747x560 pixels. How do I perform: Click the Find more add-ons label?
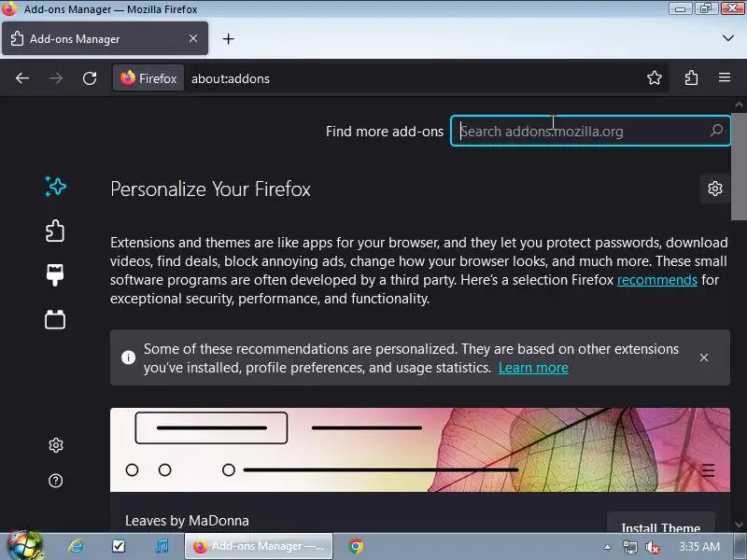pyautogui.click(x=385, y=132)
